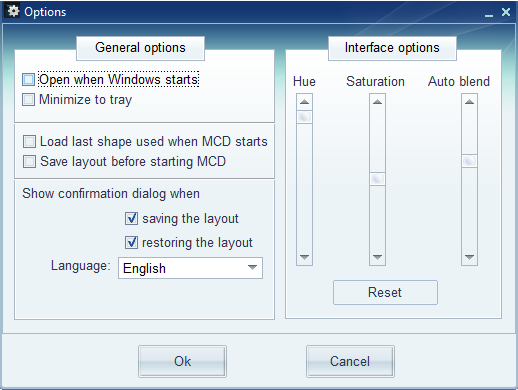Screen dimensions: 518x390
Task: Click the Saturation slider down arrow
Action: 377,257
